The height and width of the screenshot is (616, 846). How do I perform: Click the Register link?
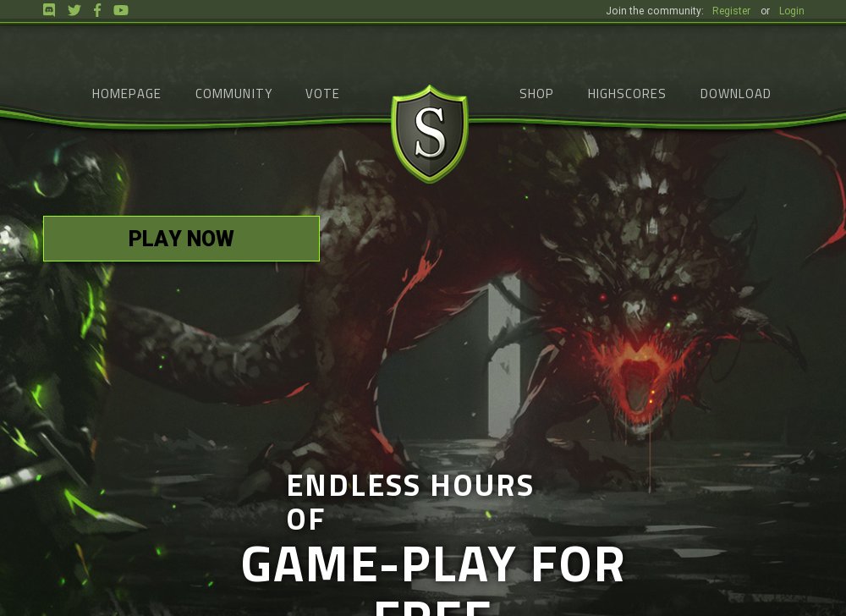point(731,11)
